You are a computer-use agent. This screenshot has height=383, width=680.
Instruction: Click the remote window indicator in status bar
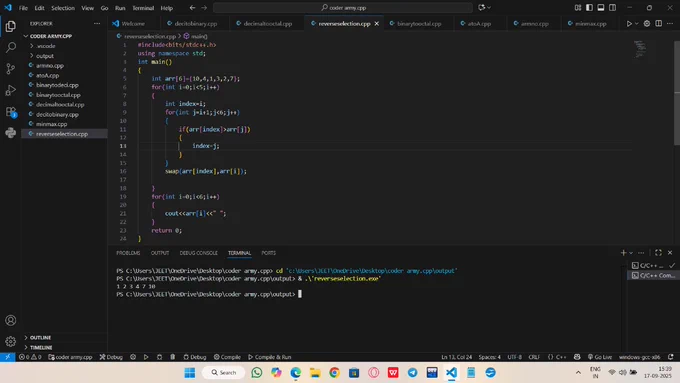(7, 357)
